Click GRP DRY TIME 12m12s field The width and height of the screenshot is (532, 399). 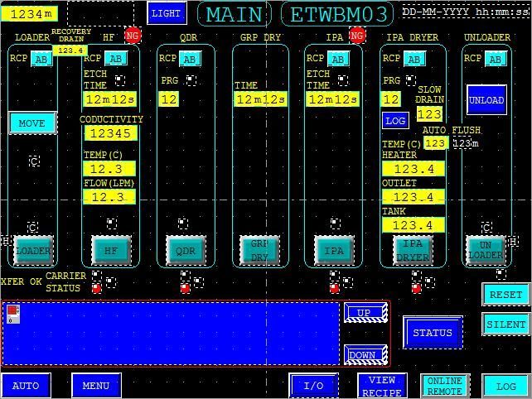(261, 99)
